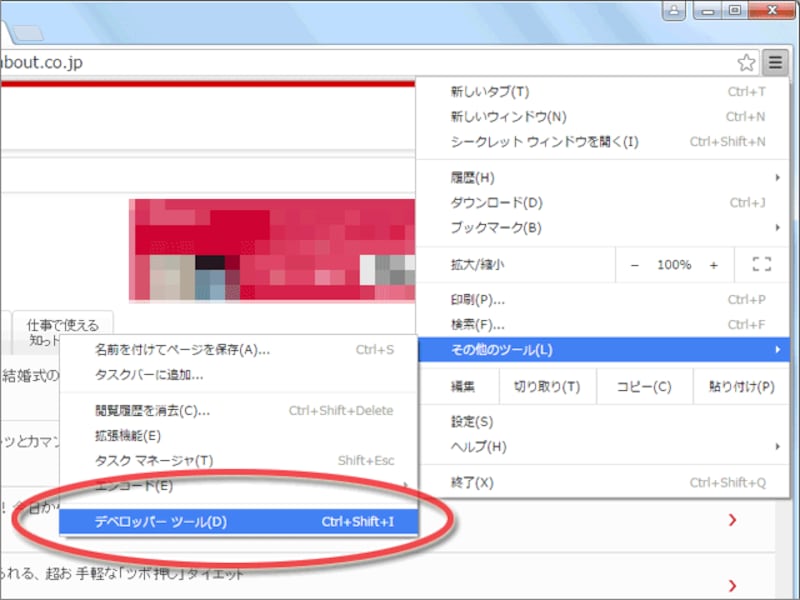The height and width of the screenshot is (600, 800).
Task: Click the コピー copy button
Action: (644, 385)
